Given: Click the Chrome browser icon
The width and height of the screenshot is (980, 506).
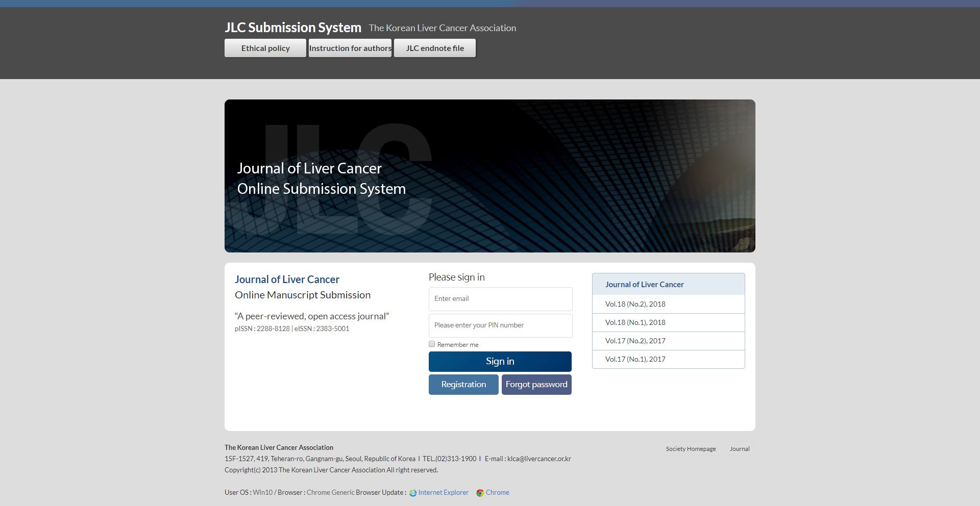Looking at the screenshot, I should [x=480, y=493].
